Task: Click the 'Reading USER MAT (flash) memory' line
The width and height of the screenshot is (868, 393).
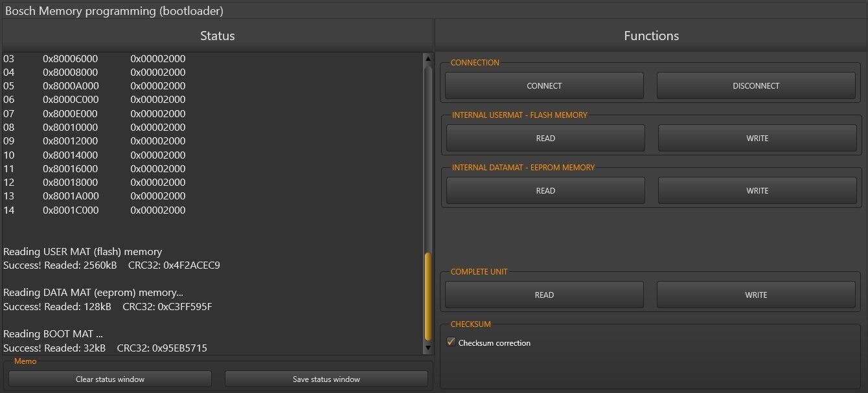Action: (83, 251)
